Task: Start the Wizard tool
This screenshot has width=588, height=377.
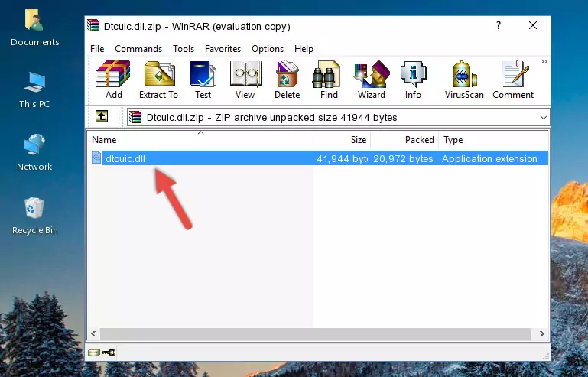Action: [x=372, y=80]
